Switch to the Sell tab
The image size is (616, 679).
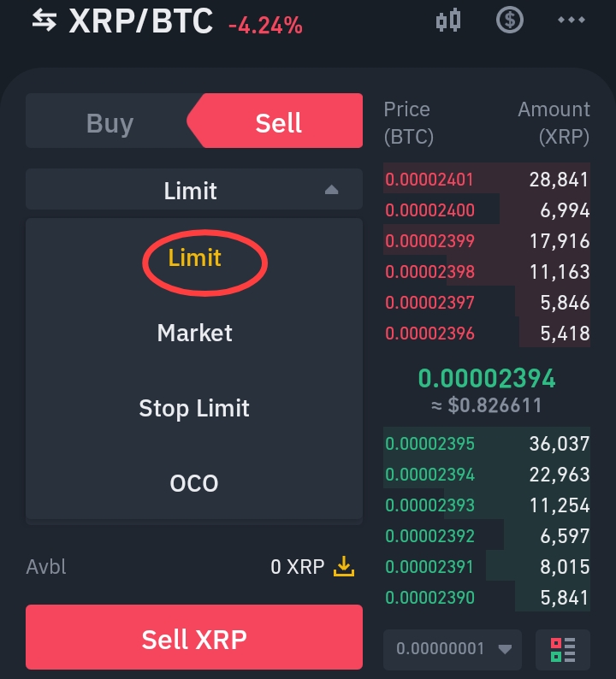coord(279,122)
